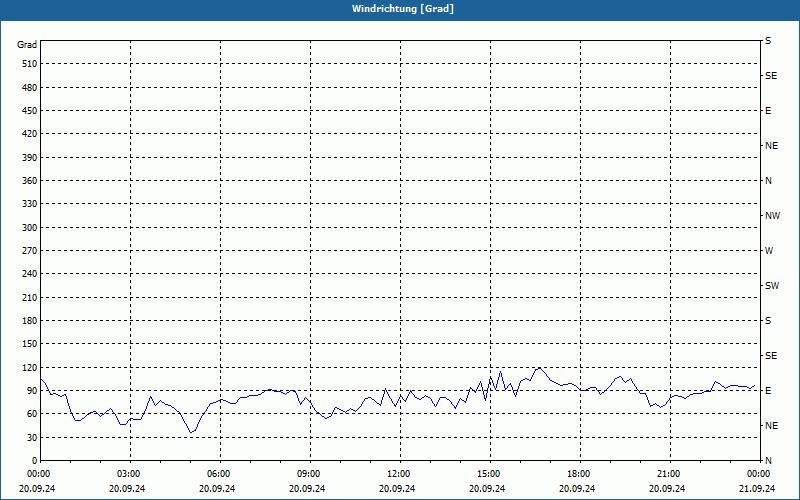Screen dimensions: 800x500
Task: Select the 510 y-axis label
Action: coord(29,64)
